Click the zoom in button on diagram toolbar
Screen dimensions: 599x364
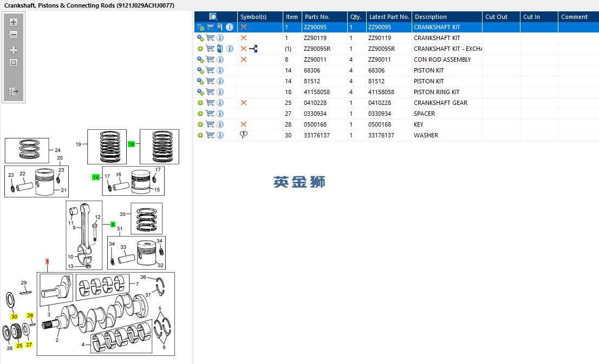pos(14,22)
